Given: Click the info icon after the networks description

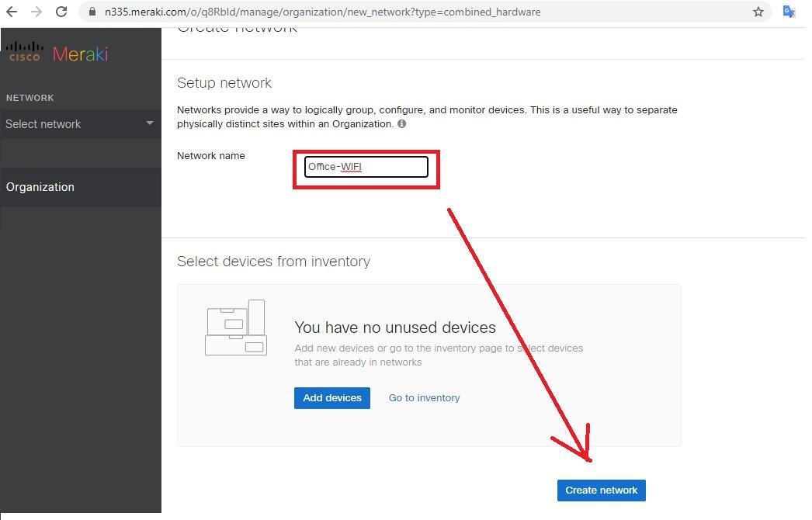Looking at the screenshot, I should 401,124.
